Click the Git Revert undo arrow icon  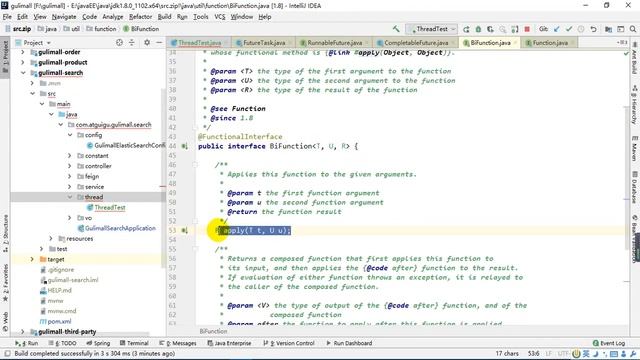pos(593,29)
